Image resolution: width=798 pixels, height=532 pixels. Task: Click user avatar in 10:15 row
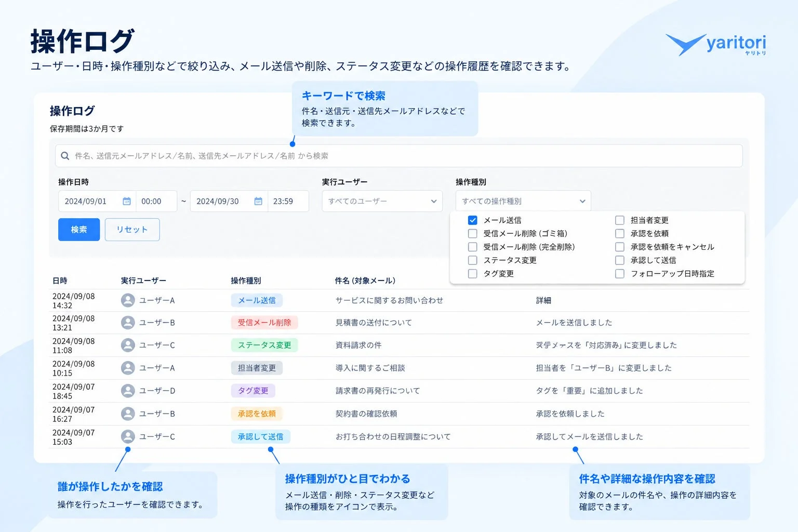128,368
